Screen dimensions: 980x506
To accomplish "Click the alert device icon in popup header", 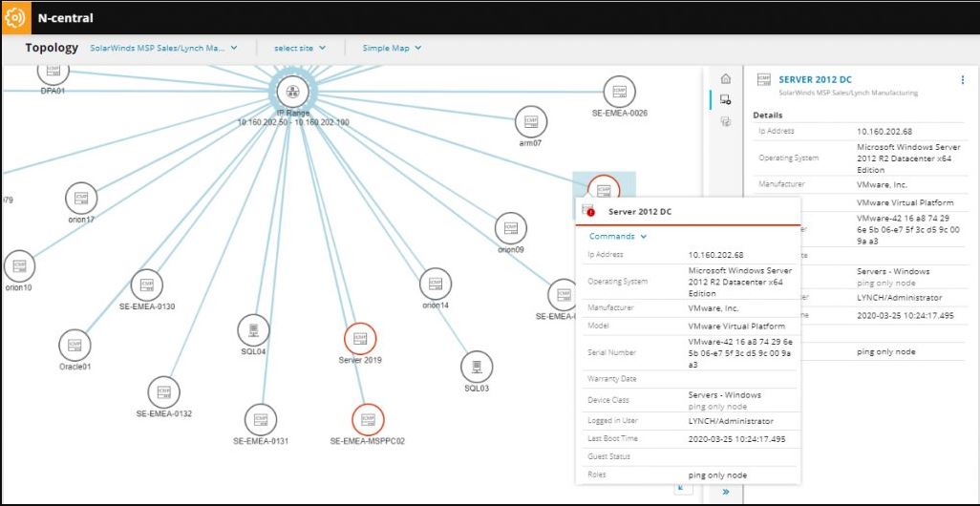I will click(588, 211).
